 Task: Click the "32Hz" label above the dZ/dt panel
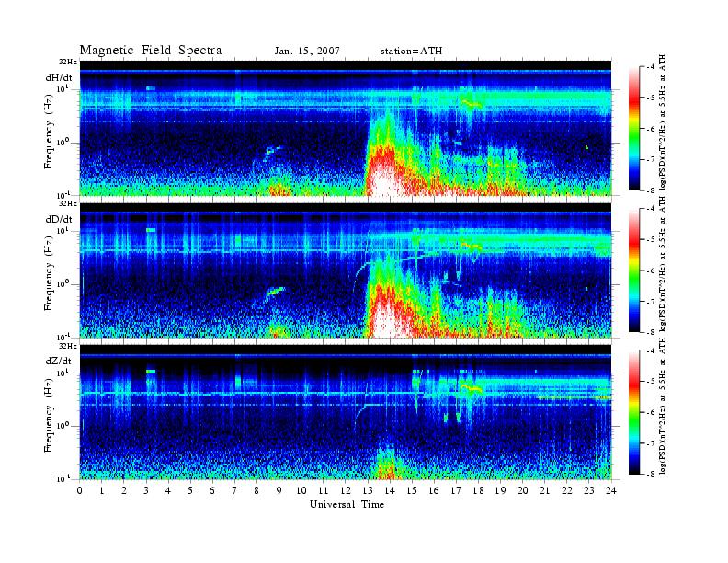point(68,346)
